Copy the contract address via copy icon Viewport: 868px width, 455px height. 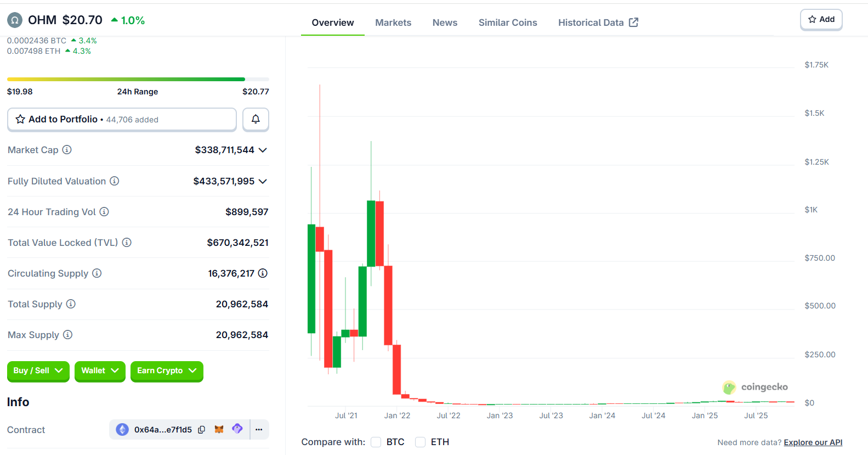click(202, 430)
